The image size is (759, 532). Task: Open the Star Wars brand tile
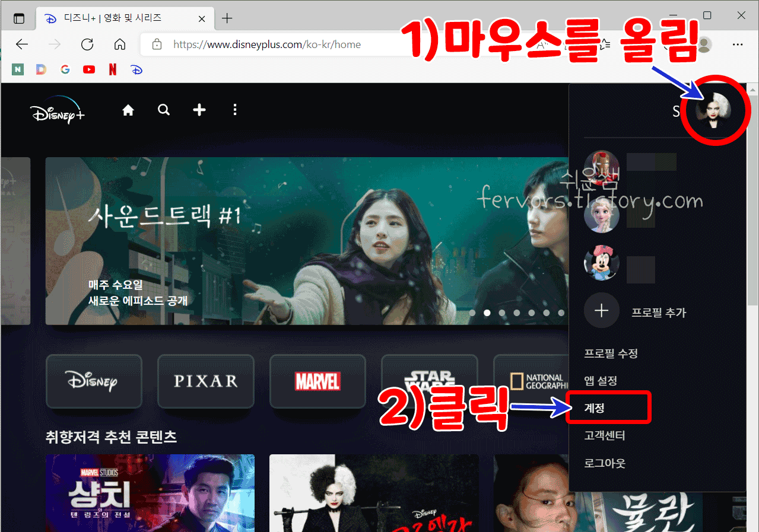(429, 381)
